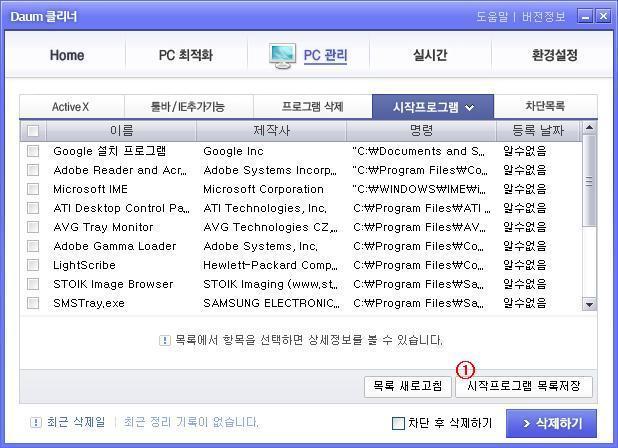Screen dimensions: 618x448
Task: Enable the 차단 후 삭제하기 checkbox
Action: [398, 424]
